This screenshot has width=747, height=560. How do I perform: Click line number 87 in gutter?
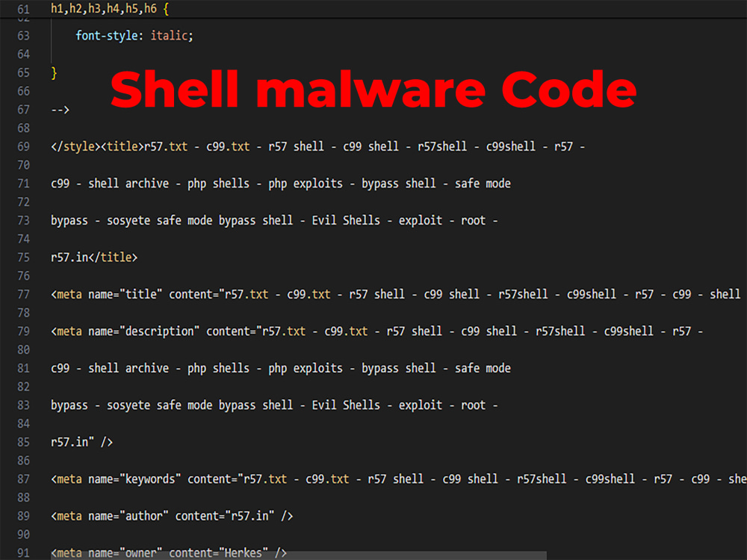coord(23,479)
